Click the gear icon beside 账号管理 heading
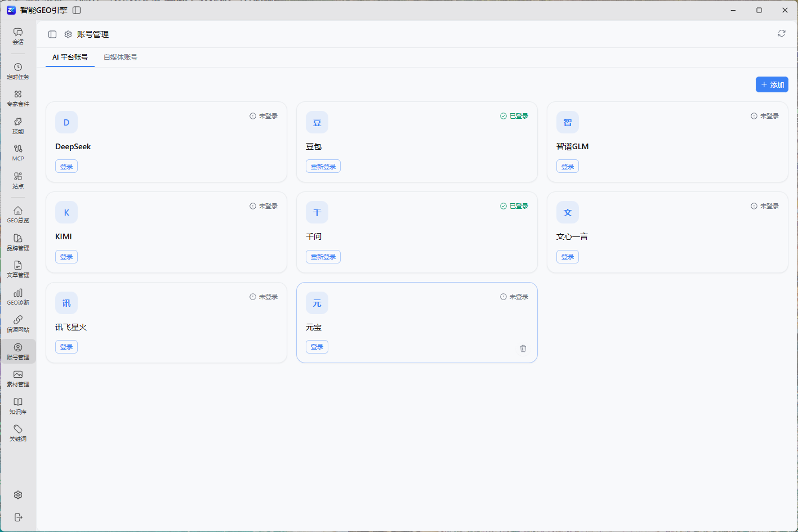The image size is (798, 532). tap(68, 34)
